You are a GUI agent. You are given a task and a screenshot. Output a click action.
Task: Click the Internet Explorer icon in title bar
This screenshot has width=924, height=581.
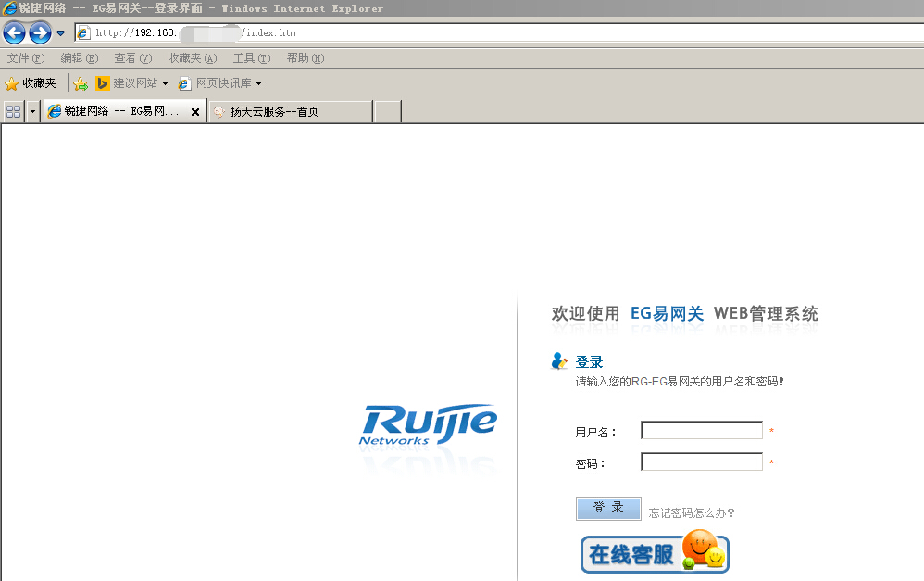click(9, 8)
